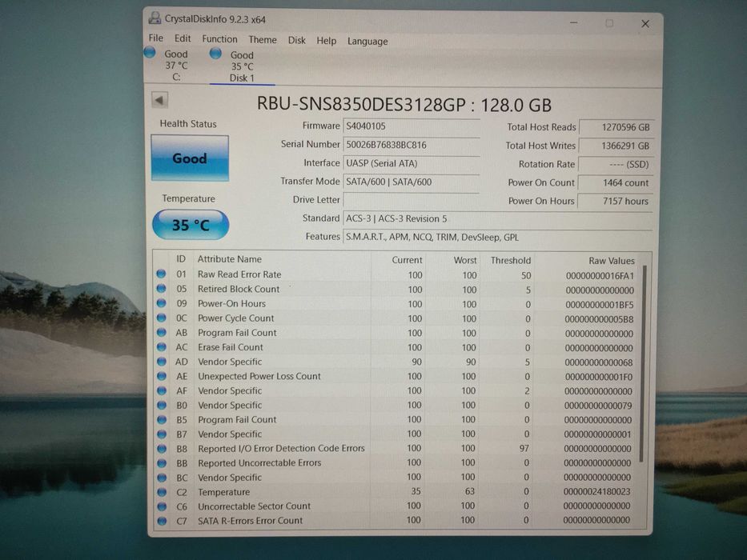Open the File menu
The width and height of the screenshot is (747, 560).
click(156, 38)
